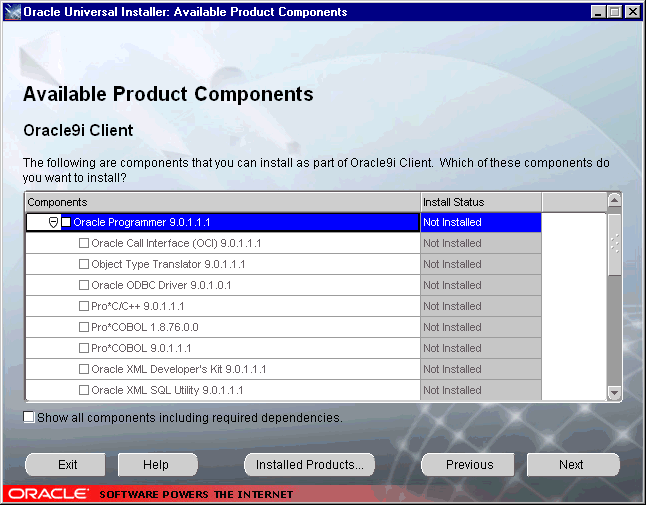Click the components list scrollbar thumb

coord(614,244)
